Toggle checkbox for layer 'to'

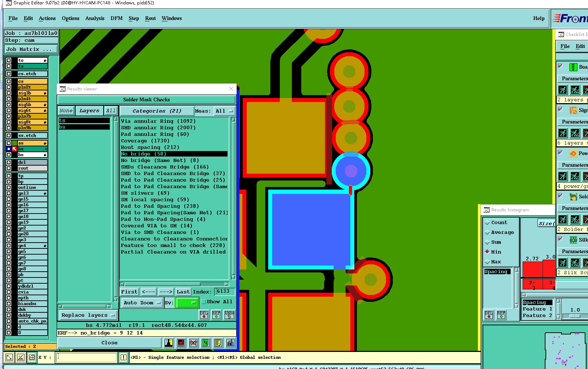click(9, 60)
